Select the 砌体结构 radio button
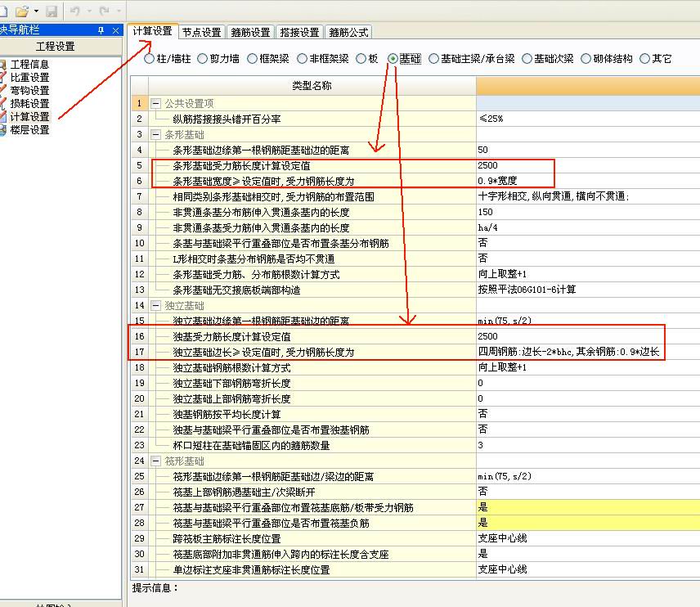The image size is (700, 607). coord(586,59)
